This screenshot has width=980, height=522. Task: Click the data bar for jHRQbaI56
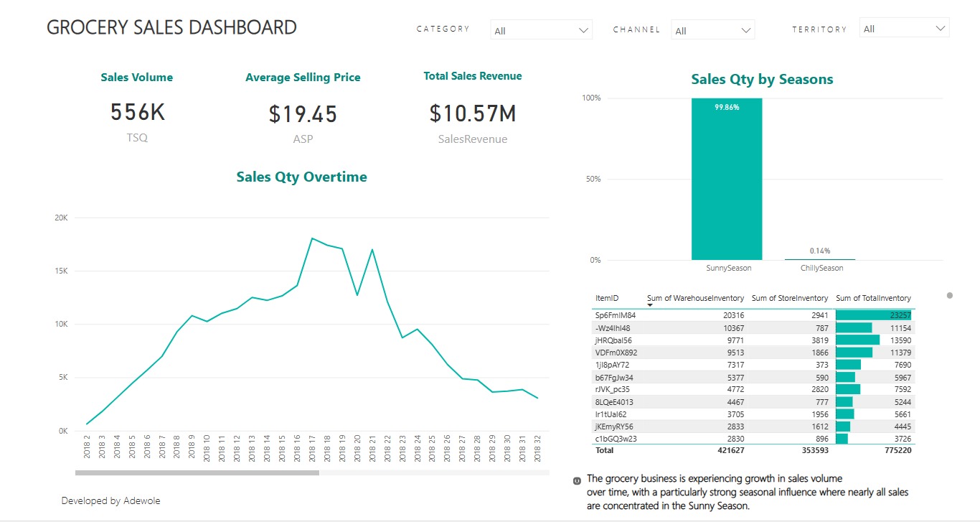coord(857,340)
